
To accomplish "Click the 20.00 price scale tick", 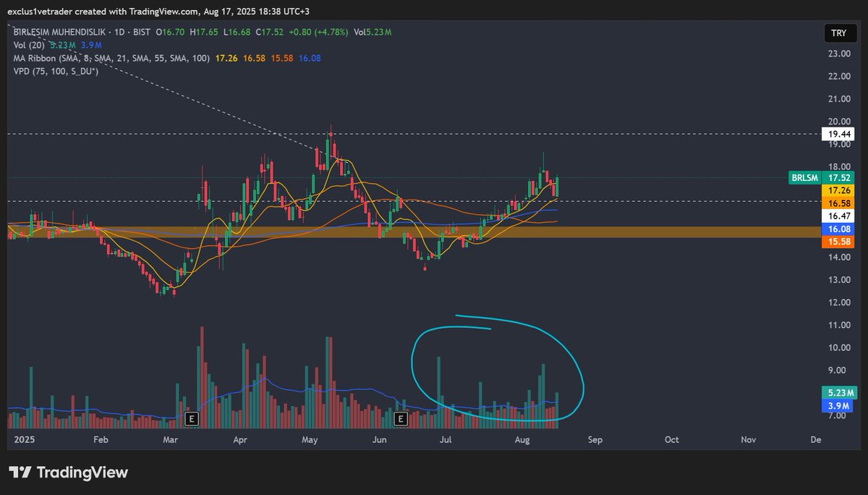I will [839, 122].
